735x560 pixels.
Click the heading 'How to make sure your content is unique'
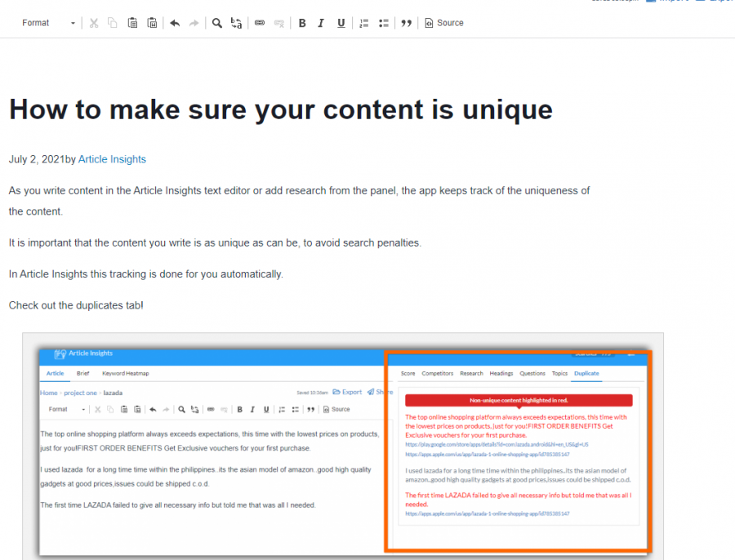click(281, 109)
